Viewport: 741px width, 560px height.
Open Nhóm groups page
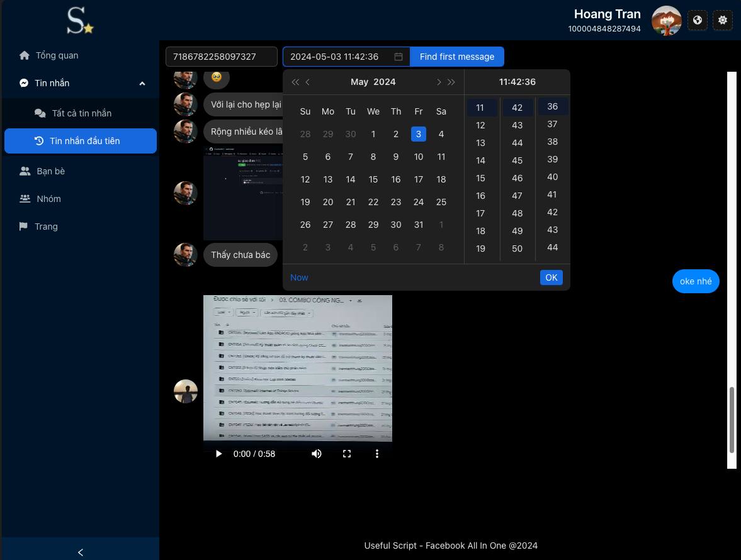81,199
